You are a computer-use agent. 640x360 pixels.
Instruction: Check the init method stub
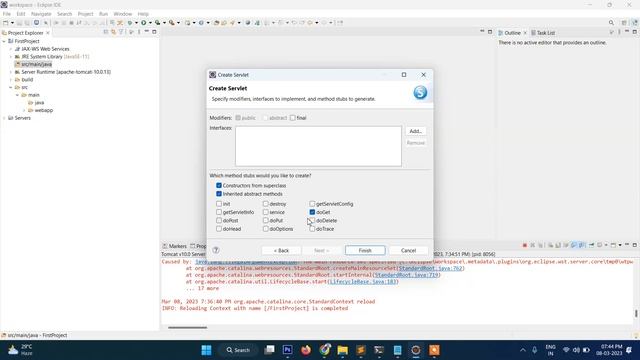(x=219, y=204)
